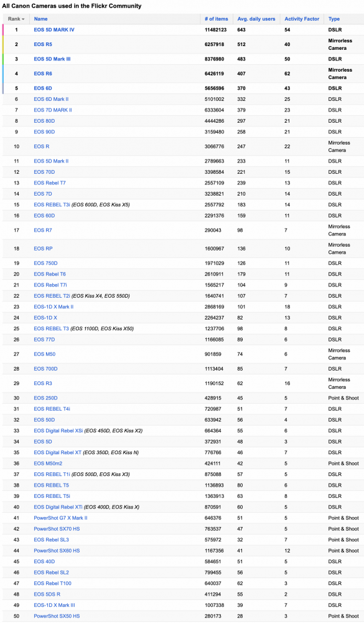Open the EOS REBEL T4i link
Viewport: 364px width, 623px height.
(52, 409)
